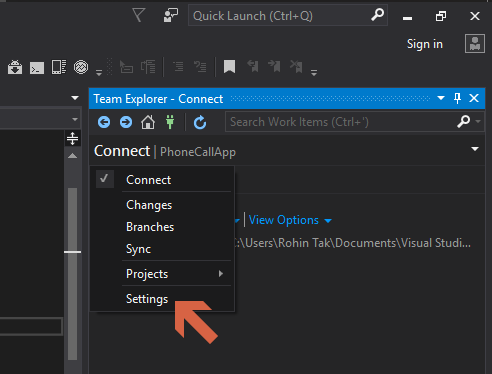Open the Projects submenu
Screen dimensions: 492x374
pyautogui.click(x=162, y=274)
